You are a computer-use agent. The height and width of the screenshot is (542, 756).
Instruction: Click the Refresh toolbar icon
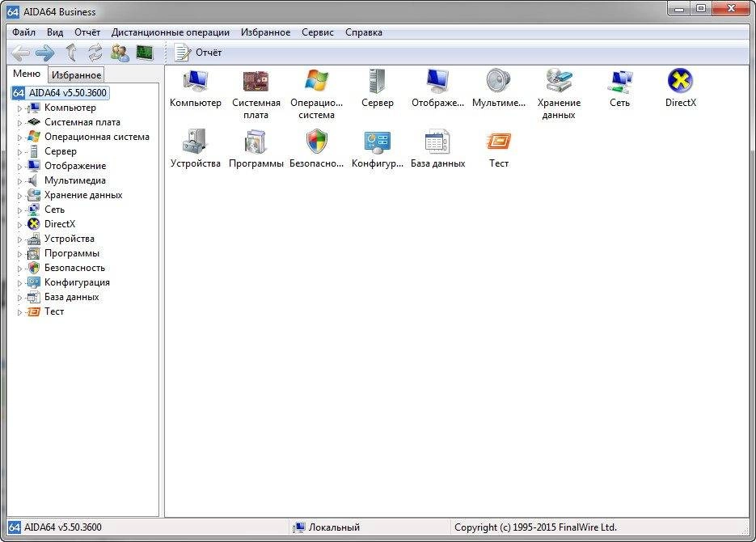click(x=95, y=53)
